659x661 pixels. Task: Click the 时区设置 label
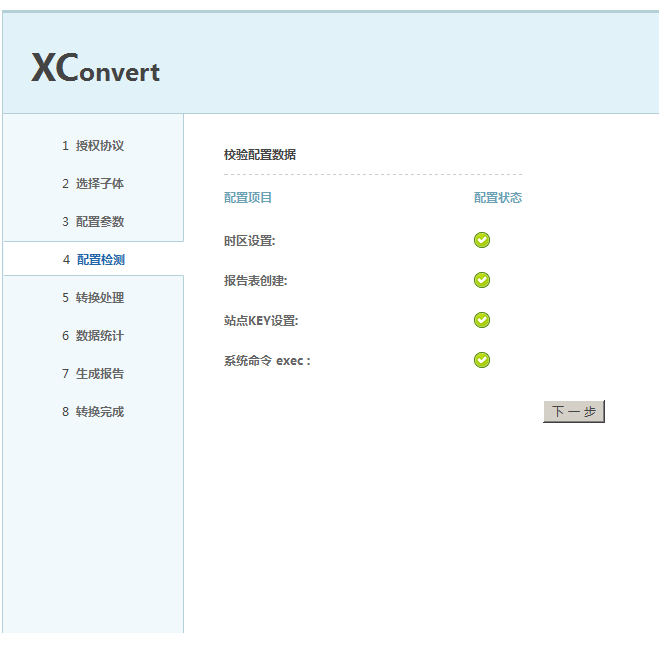coord(250,241)
